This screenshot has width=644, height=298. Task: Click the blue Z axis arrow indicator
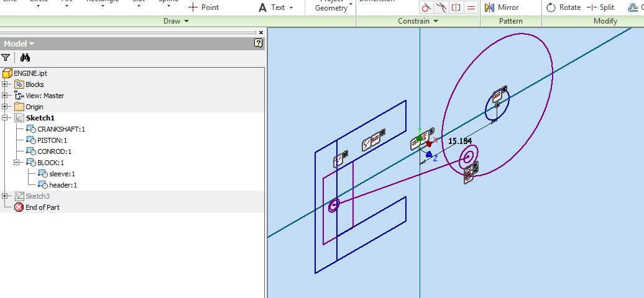point(429,155)
